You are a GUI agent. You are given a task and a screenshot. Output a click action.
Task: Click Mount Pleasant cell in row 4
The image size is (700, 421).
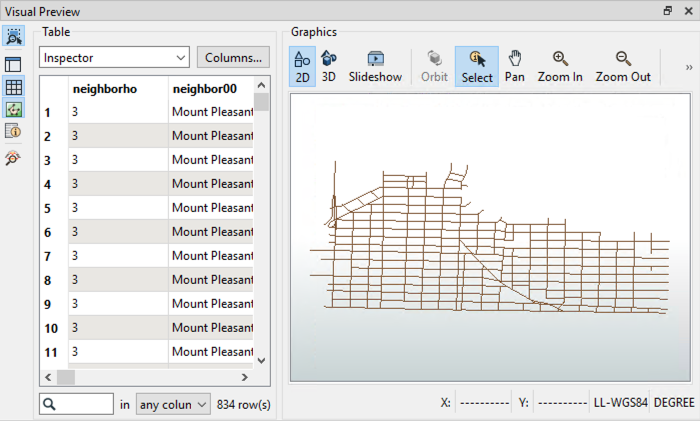(211, 184)
